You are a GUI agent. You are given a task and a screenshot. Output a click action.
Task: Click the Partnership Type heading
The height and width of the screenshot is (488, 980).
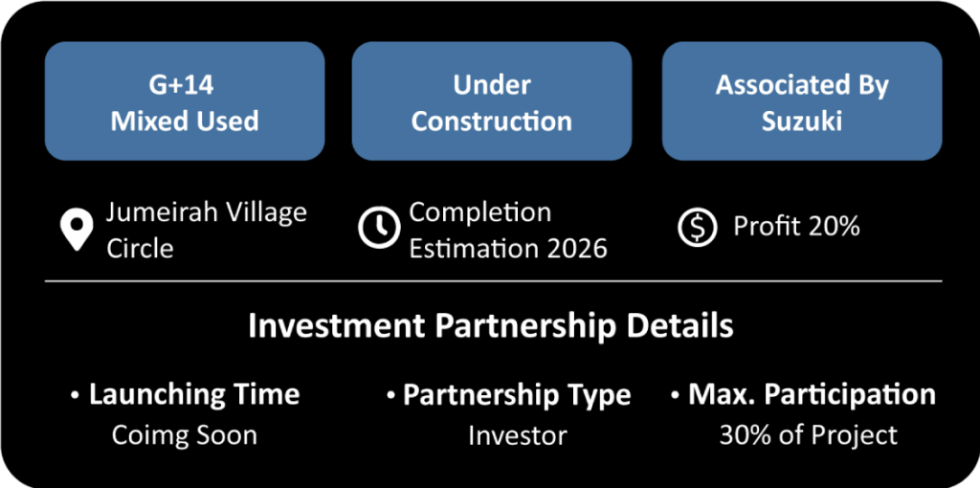[x=517, y=395]
